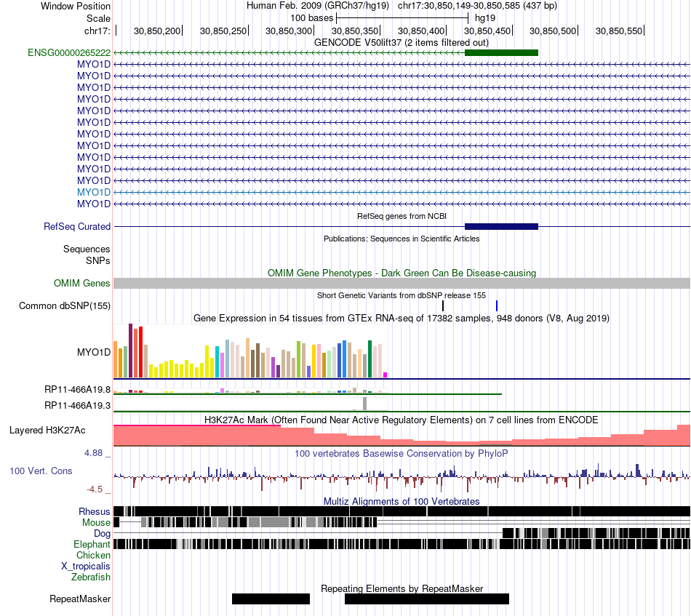Click the -4.5 conservation scale value
The image size is (691, 616).
(95, 489)
